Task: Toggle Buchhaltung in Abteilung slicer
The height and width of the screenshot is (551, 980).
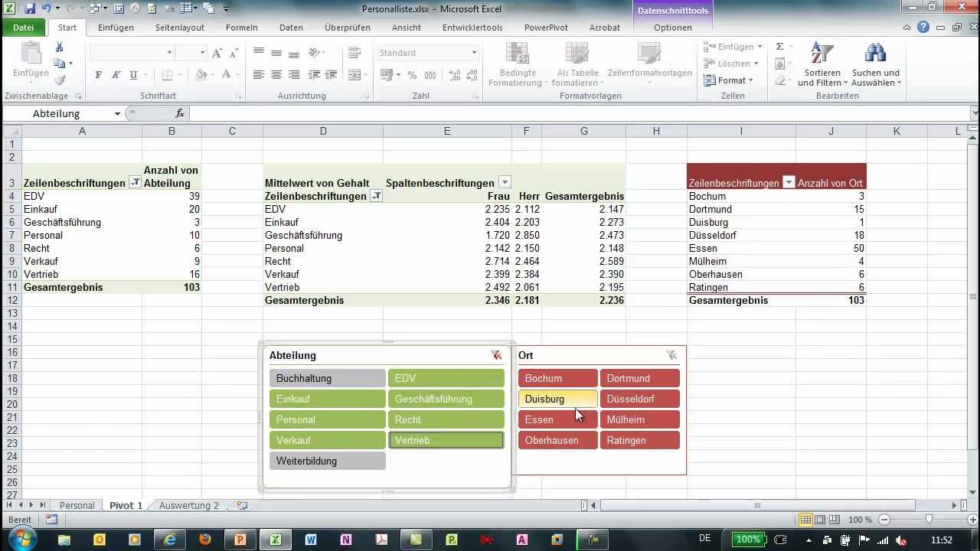Action: (x=327, y=378)
